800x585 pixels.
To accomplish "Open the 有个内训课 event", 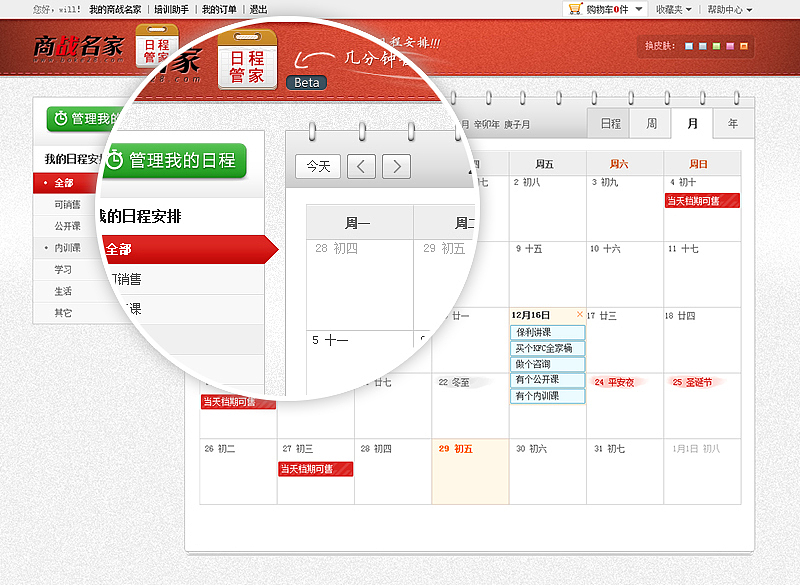I will (547, 396).
